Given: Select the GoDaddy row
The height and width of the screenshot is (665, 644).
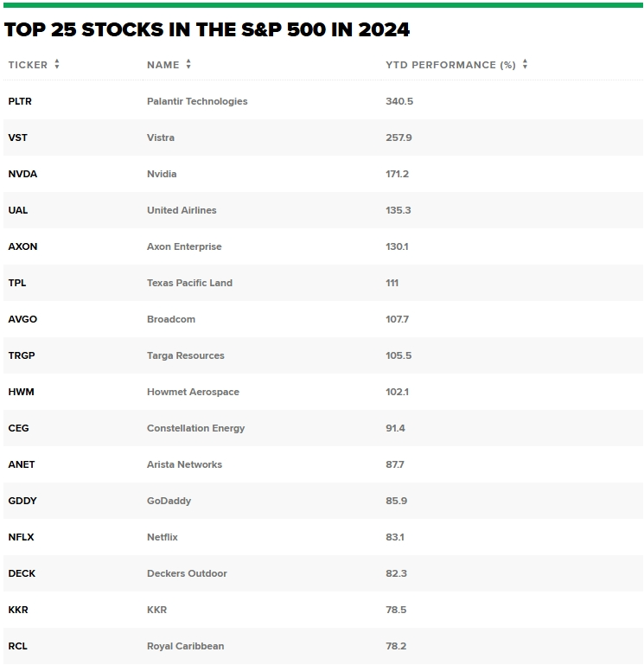Looking at the screenshot, I should pyautogui.click(x=323, y=501).
